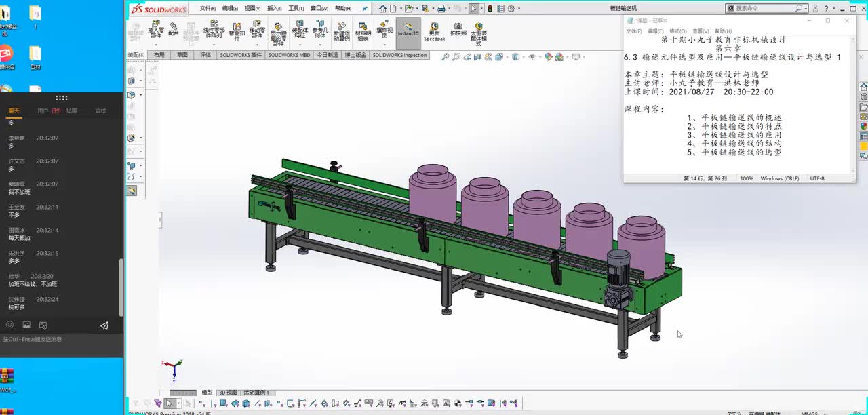Open Linear Component Pattern (线性零部件阵列)
This screenshot has width=868, height=415.
[214, 29]
